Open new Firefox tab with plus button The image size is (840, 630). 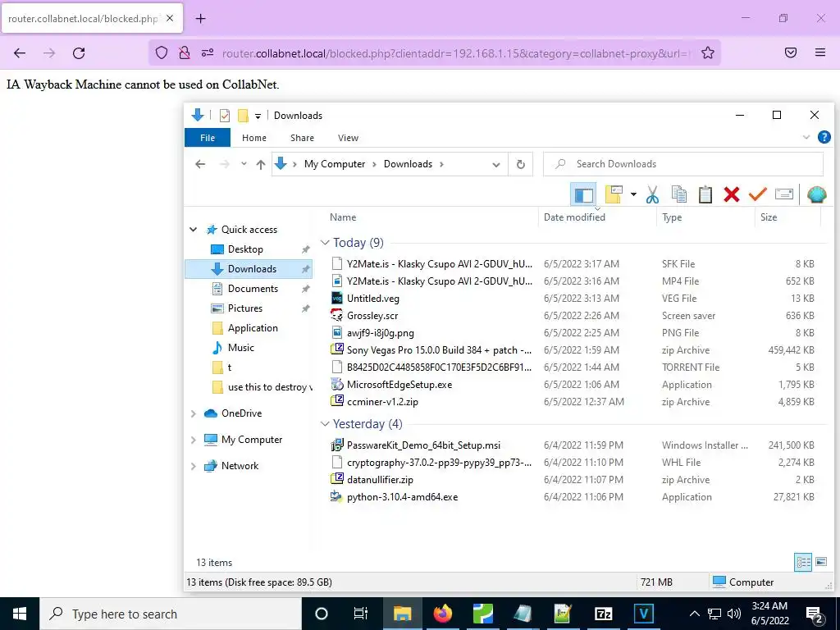[200, 19]
